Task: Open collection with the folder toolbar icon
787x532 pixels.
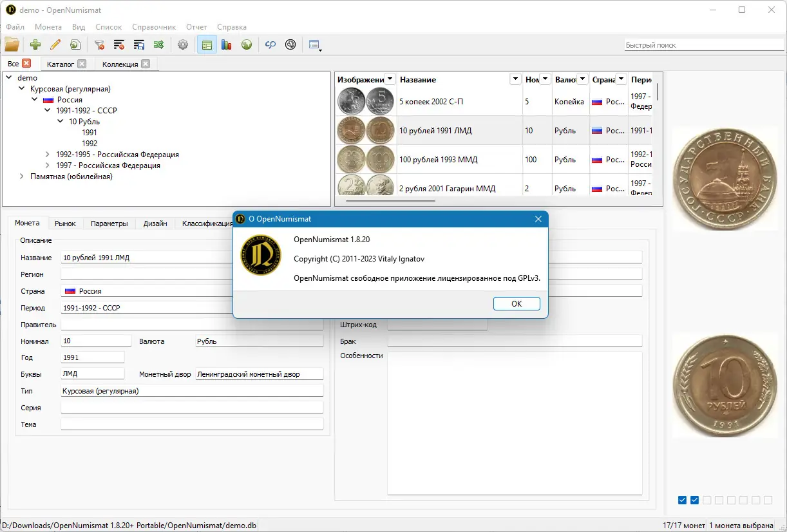Action: (12, 45)
